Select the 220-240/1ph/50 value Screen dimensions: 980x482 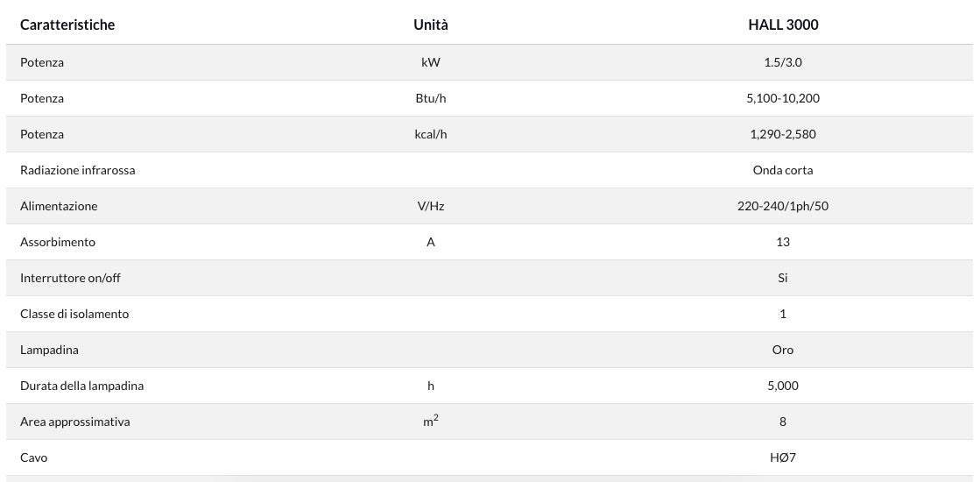782,206
